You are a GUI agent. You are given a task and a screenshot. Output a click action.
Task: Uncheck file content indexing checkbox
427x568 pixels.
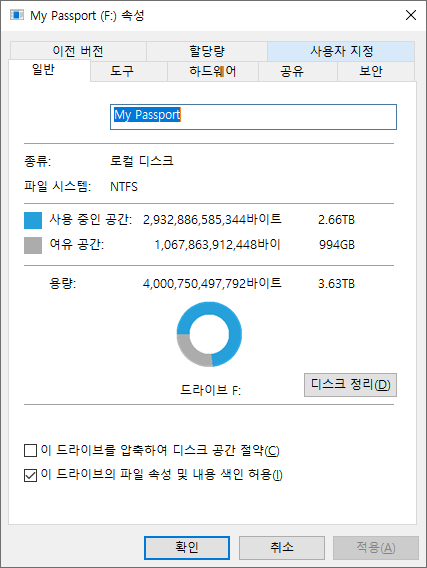[30, 475]
